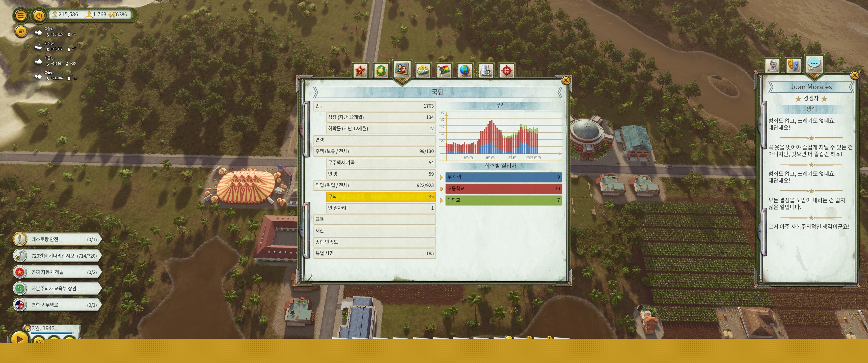The height and width of the screenshot is (363, 868).
Task: Open the money stack economy tab
Action: [423, 71]
